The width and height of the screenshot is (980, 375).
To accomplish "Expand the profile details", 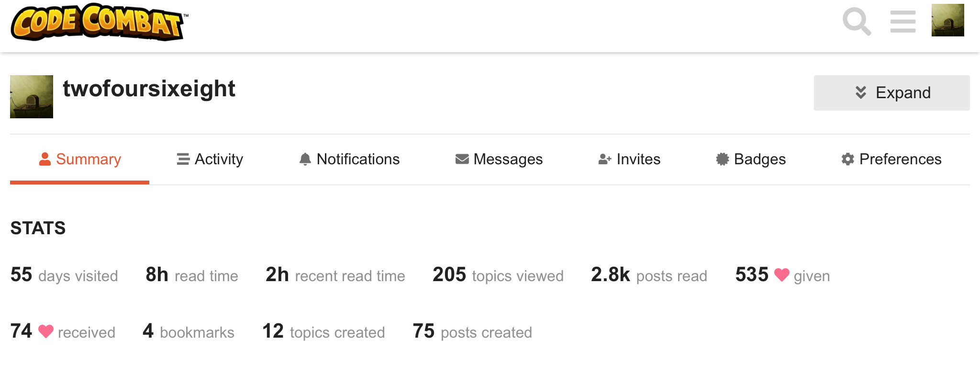I will tap(891, 93).
